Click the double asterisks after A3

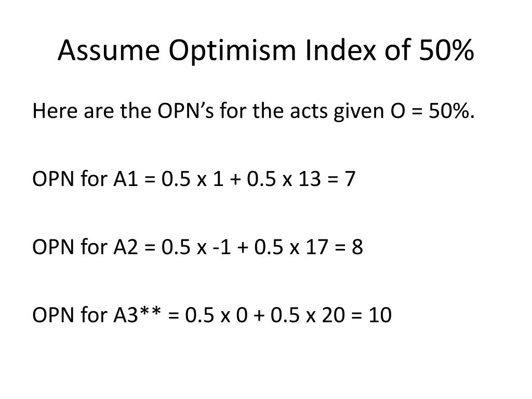point(151,311)
